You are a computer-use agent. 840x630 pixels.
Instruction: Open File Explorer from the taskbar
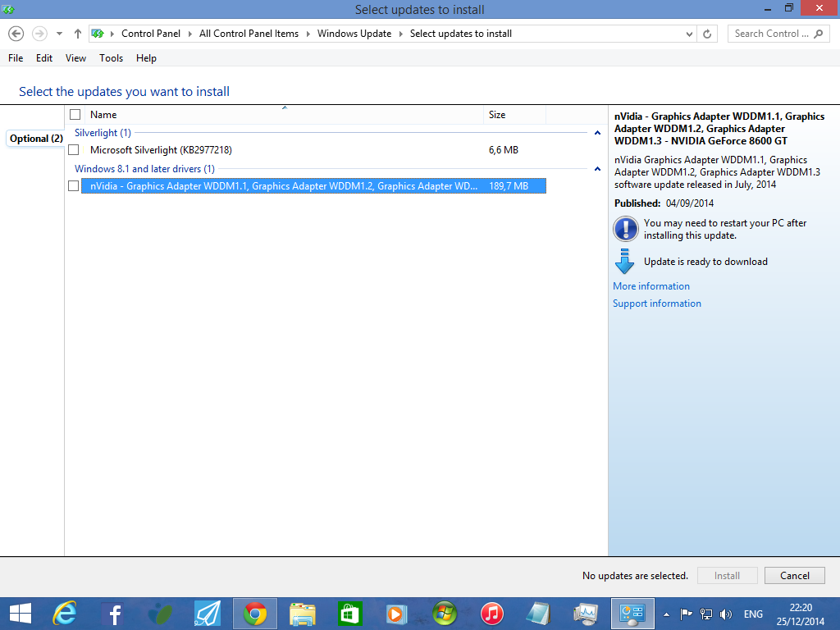(303, 614)
